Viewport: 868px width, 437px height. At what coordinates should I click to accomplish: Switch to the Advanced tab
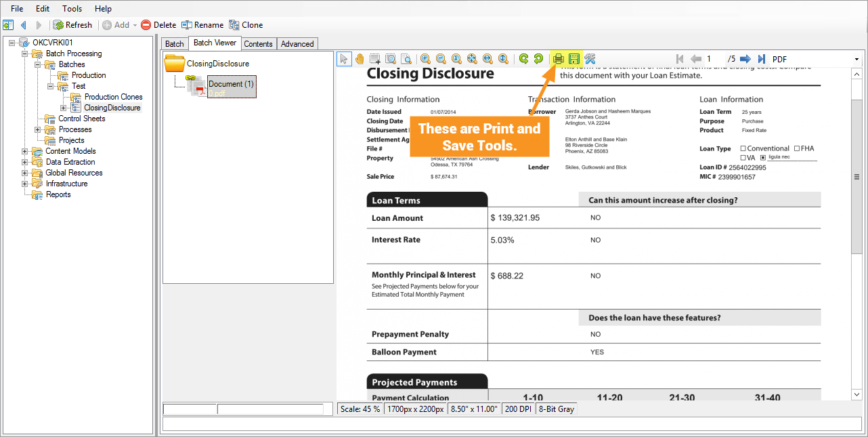pyautogui.click(x=297, y=44)
